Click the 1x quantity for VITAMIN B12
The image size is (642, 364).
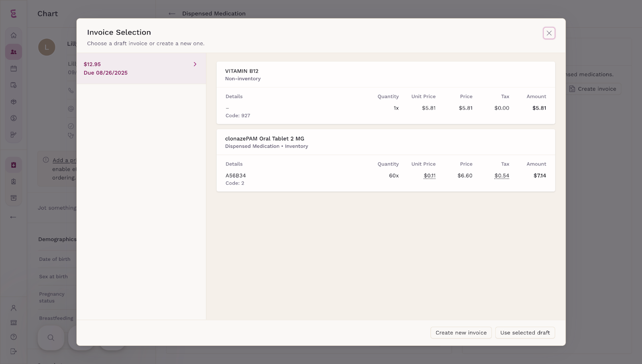[396, 108]
